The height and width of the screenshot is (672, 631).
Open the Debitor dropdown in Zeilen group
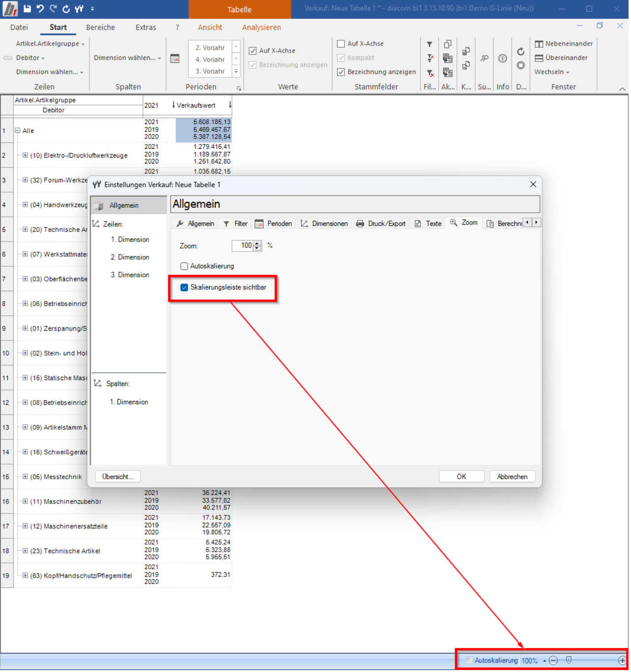[30, 58]
